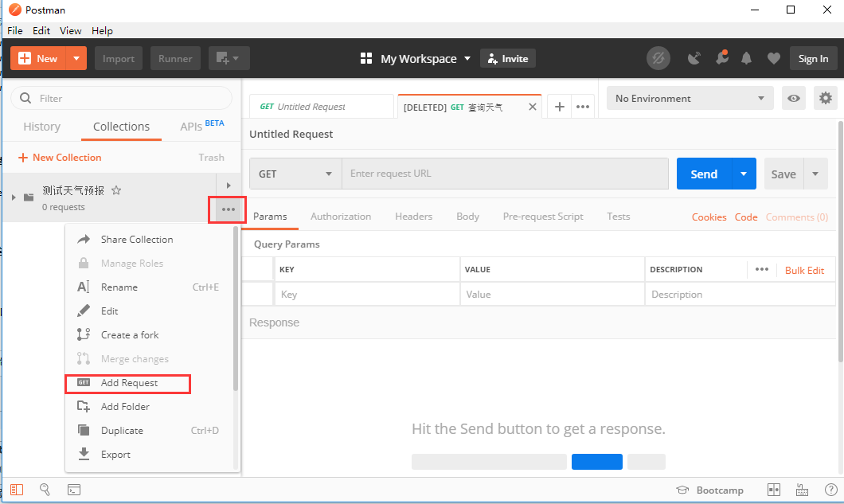
Task: Open the New button dropdown arrow
Action: [76, 58]
